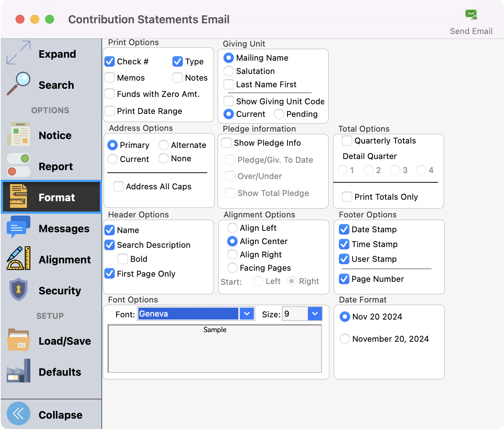
Task: Open the Defaults sidebar item
Action: [60, 372]
